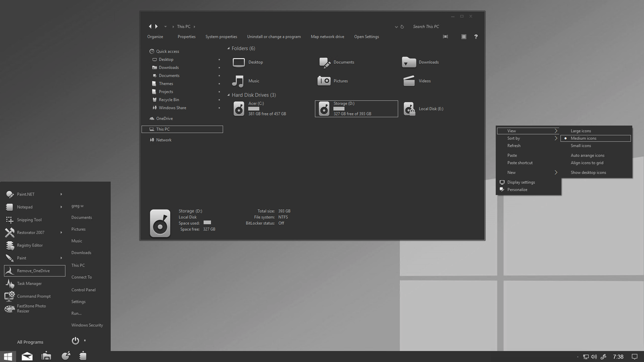Choose Refresh from the desktop context menu
The image size is (644, 362).
[x=514, y=146]
